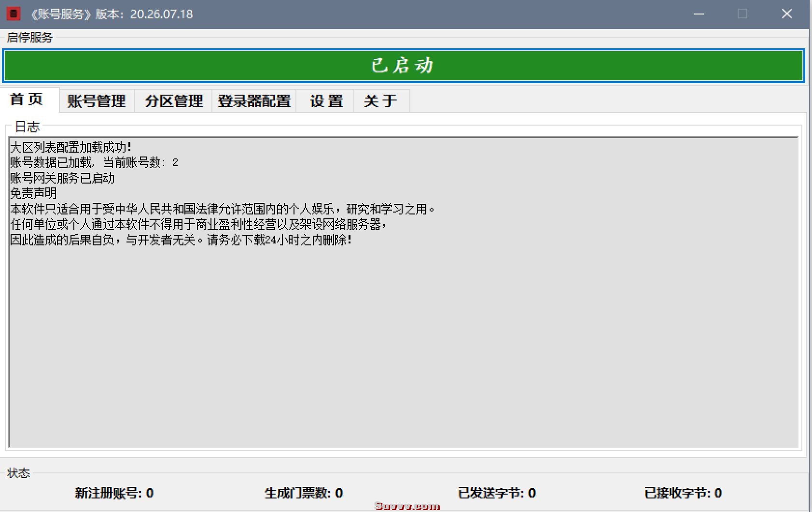This screenshot has width=812, height=512.
Task: Open the 分区管理 tab
Action: [x=174, y=101]
